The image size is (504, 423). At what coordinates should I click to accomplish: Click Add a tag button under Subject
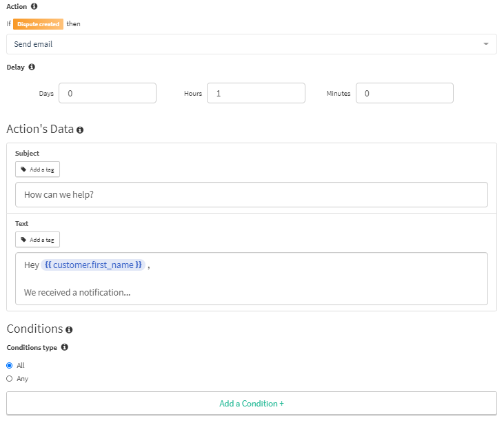[x=38, y=169]
